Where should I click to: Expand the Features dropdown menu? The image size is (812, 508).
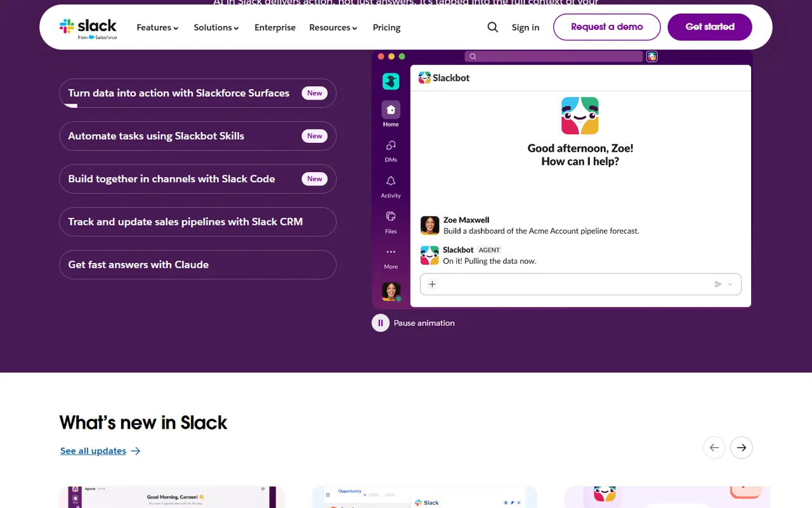pyautogui.click(x=158, y=28)
